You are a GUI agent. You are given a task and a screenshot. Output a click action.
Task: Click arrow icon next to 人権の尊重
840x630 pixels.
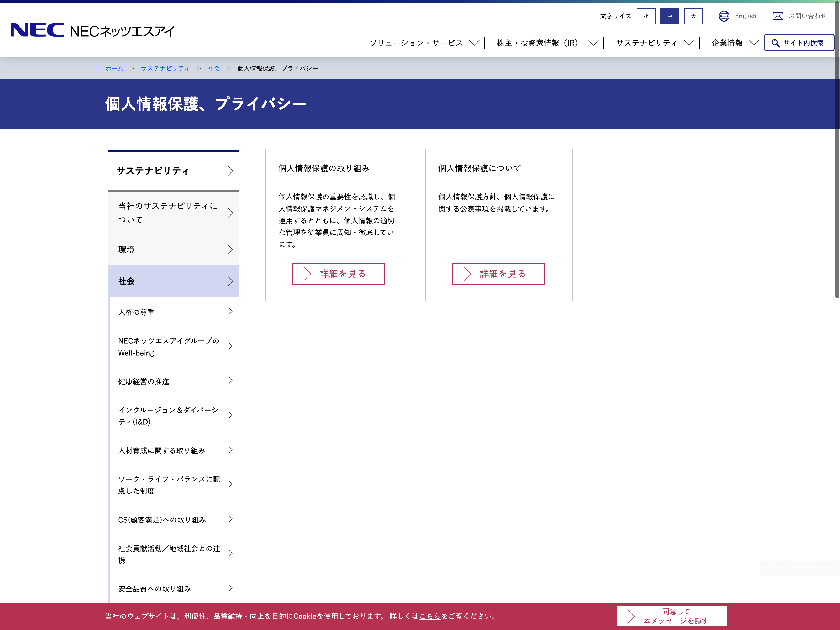click(230, 312)
